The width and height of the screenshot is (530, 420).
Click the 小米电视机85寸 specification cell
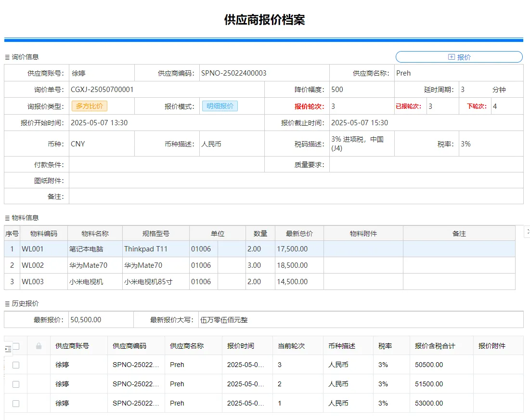tap(156, 281)
